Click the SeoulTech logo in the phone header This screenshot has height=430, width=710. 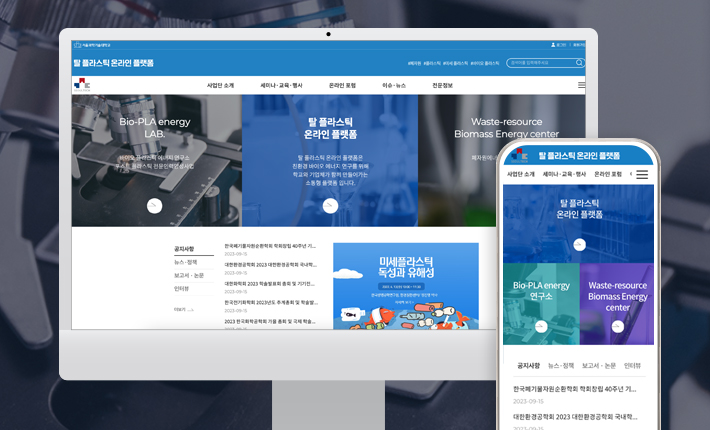point(520,155)
